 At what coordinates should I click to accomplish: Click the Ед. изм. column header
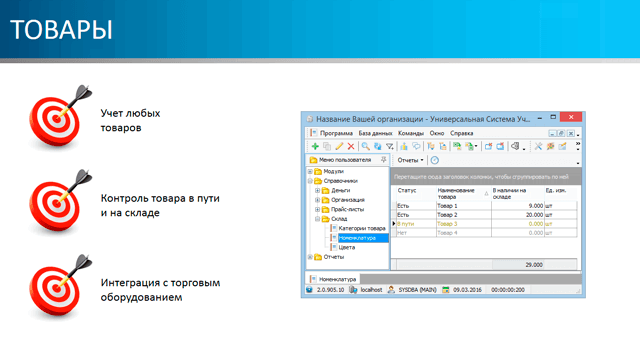pyautogui.click(x=560, y=193)
